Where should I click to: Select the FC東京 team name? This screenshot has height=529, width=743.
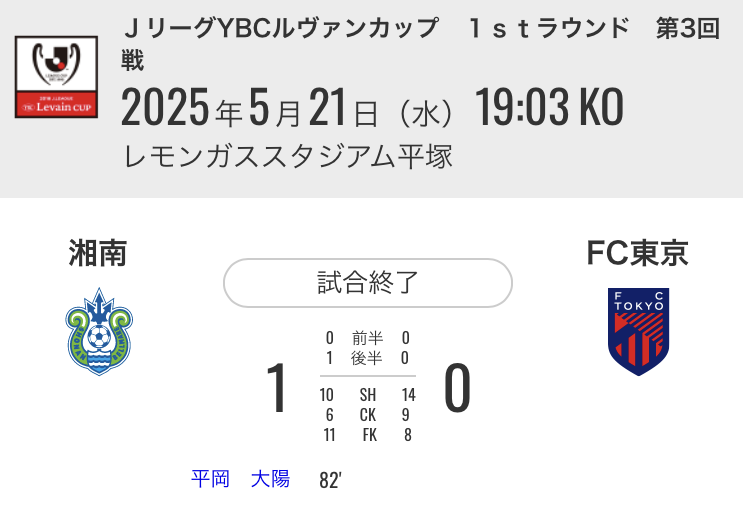pyautogui.click(x=637, y=253)
